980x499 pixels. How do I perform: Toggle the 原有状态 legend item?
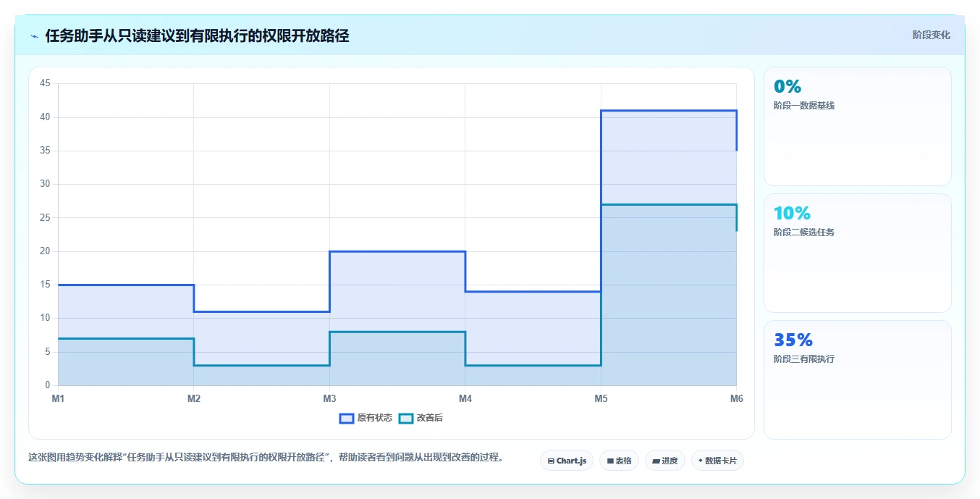tap(366, 418)
